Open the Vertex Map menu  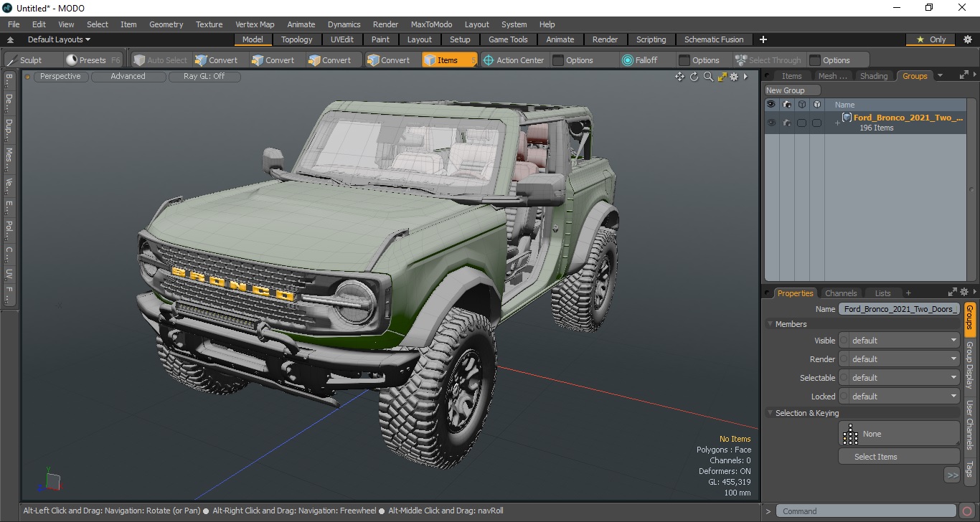pyautogui.click(x=255, y=24)
